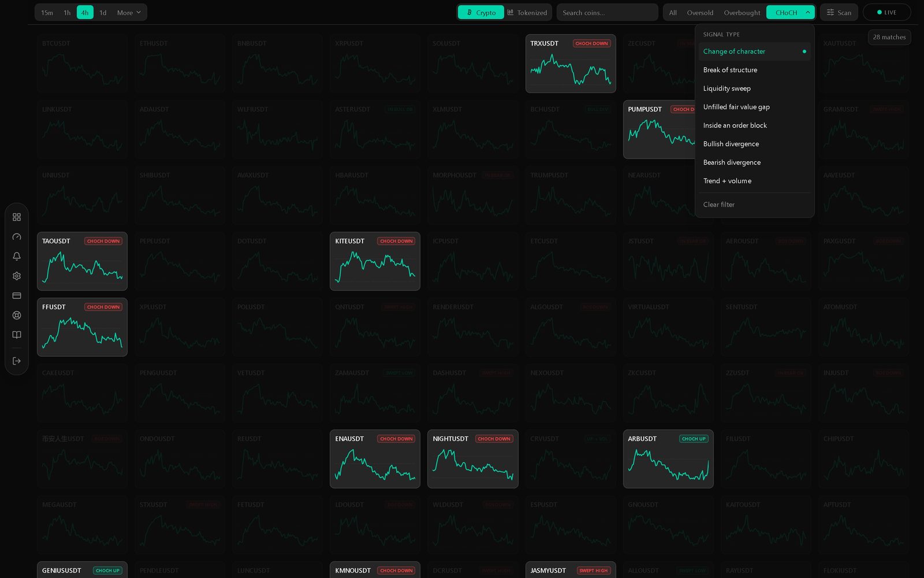Click the 28 matches badge
Screen dimensions: 924x578
tap(889, 37)
